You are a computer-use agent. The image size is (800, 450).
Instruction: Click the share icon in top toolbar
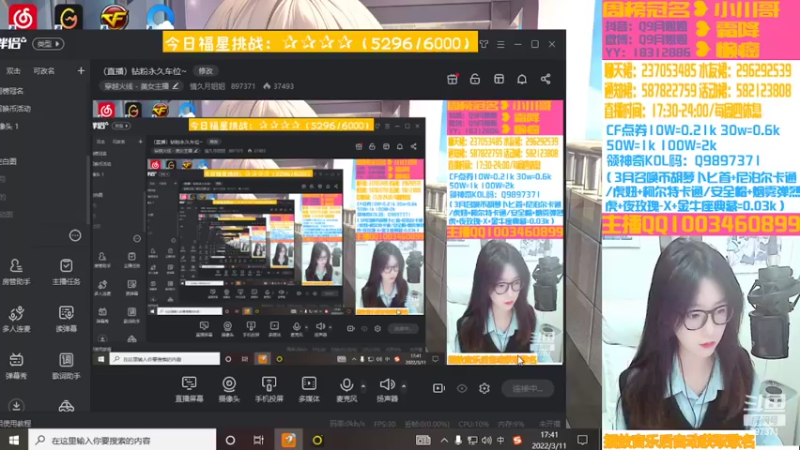[545, 79]
